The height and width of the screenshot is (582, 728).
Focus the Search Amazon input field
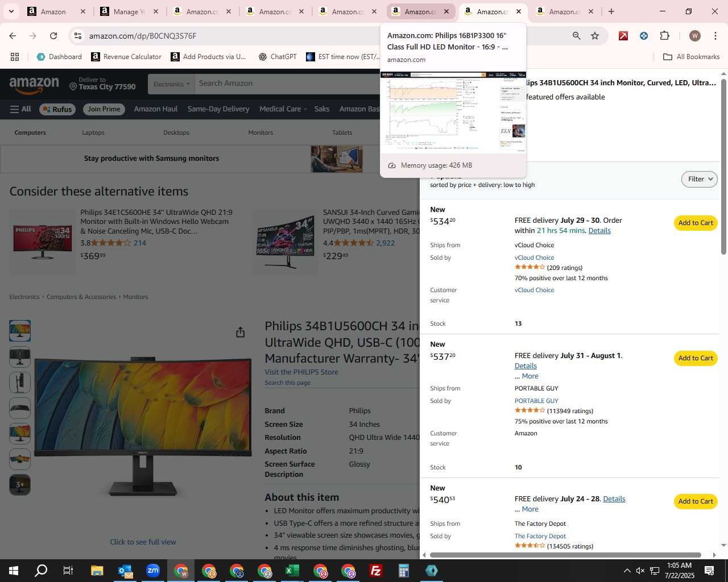[x=287, y=84]
